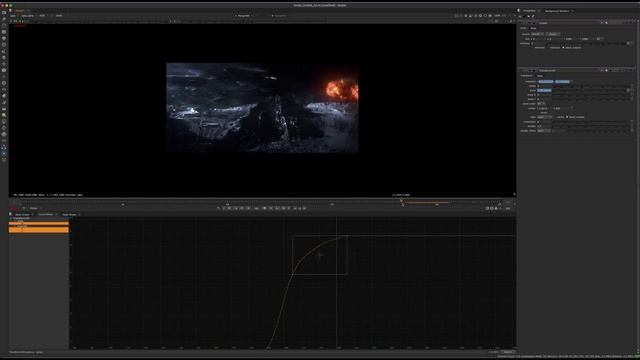Open the viewer B input dropdown
640x360 pixels.
[281, 16]
